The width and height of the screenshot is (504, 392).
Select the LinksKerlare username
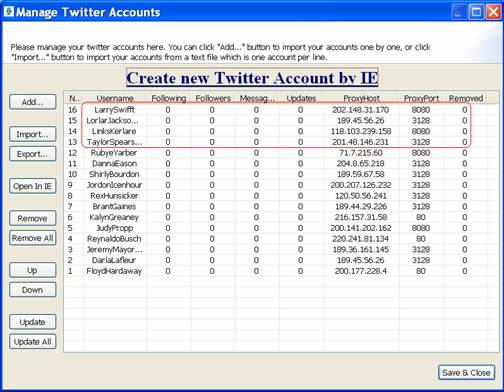pos(114,131)
